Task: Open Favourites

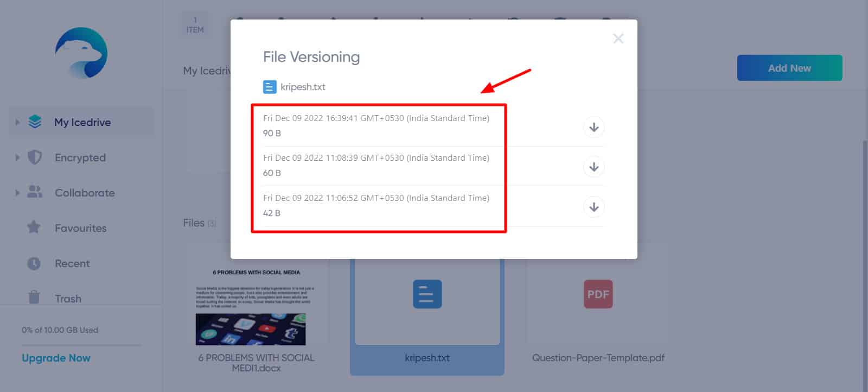Action: tap(80, 228)
